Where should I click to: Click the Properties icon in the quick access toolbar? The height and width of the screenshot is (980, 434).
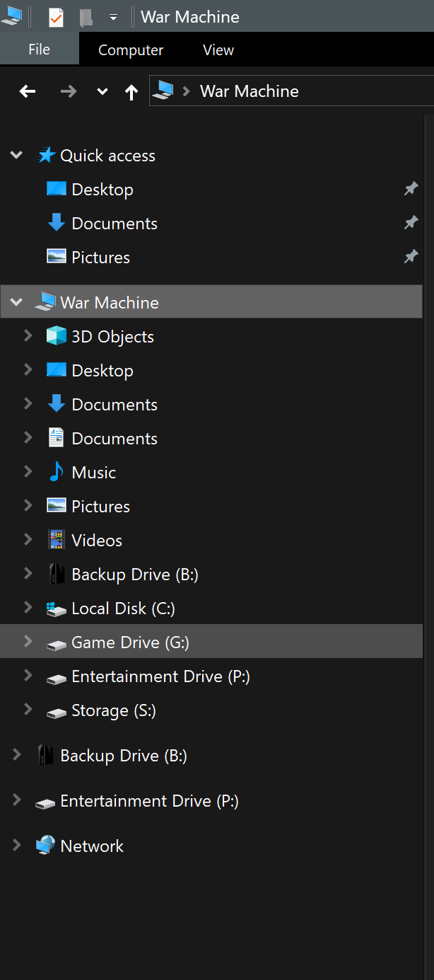[56, 17]
